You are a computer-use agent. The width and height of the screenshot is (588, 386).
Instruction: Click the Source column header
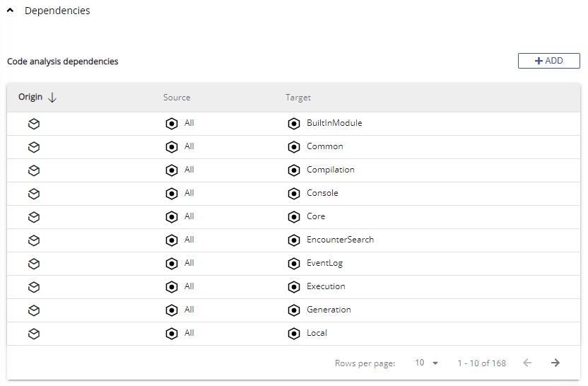click(177, 98)
